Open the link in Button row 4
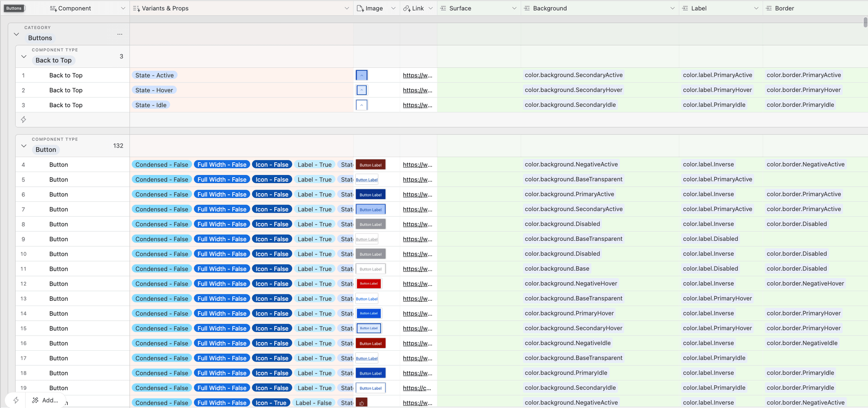 pyautogui.click(x=418, y=165)
